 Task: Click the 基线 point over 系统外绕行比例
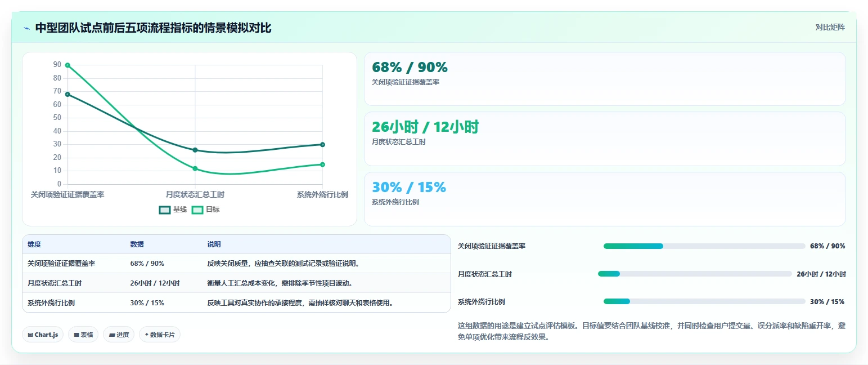click(322, 145)
